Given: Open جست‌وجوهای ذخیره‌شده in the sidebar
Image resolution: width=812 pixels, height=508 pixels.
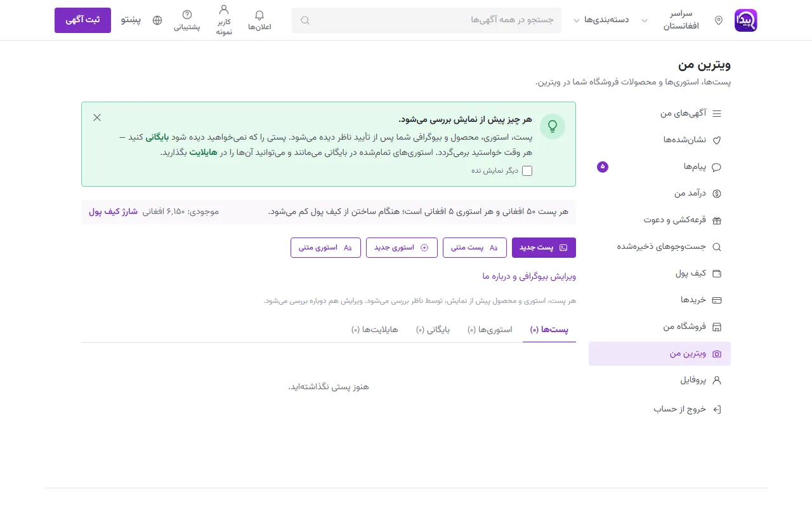Looking at the screenshot, I should tap(660, 247).
